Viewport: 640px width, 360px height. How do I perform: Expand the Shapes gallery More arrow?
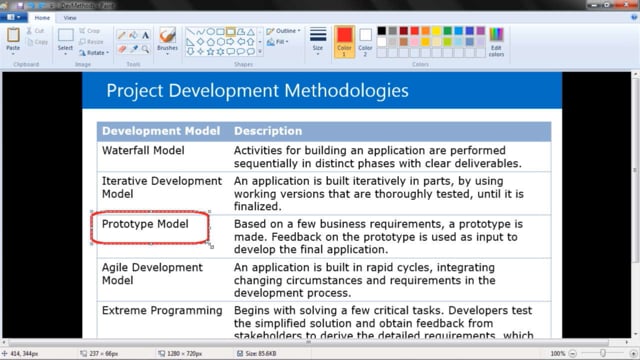point(260,51)
